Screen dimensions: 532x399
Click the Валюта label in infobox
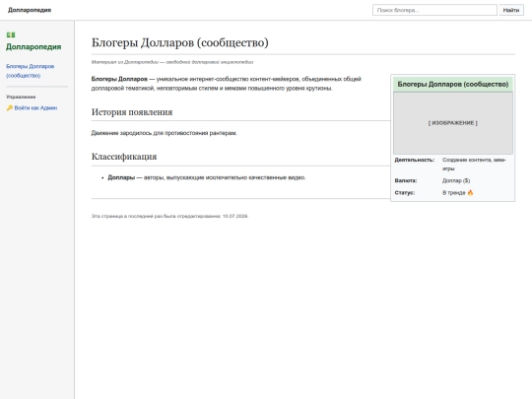(x=406, y=181)
